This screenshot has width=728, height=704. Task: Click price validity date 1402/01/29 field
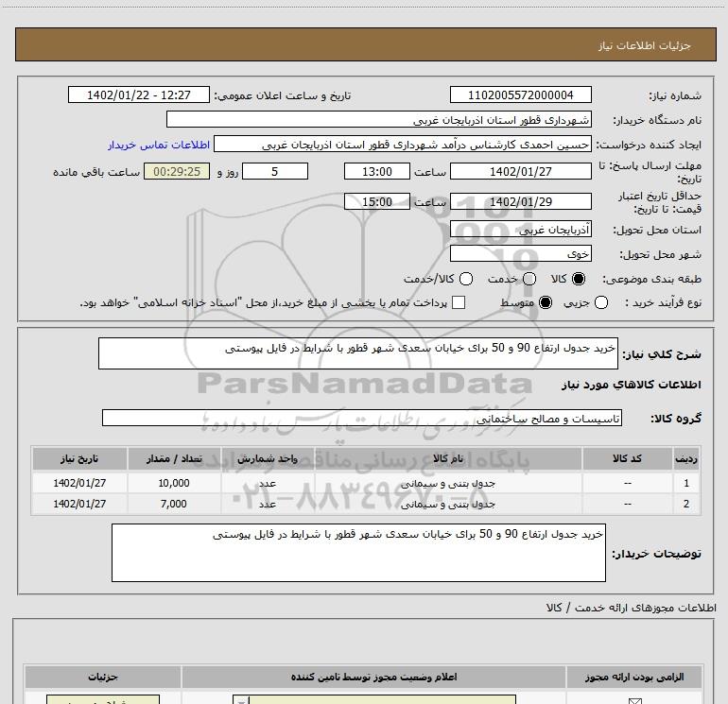[520, 202]
